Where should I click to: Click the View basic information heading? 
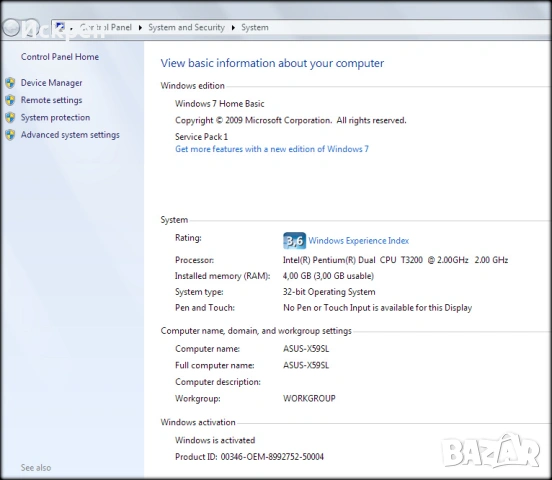[272, 63]
